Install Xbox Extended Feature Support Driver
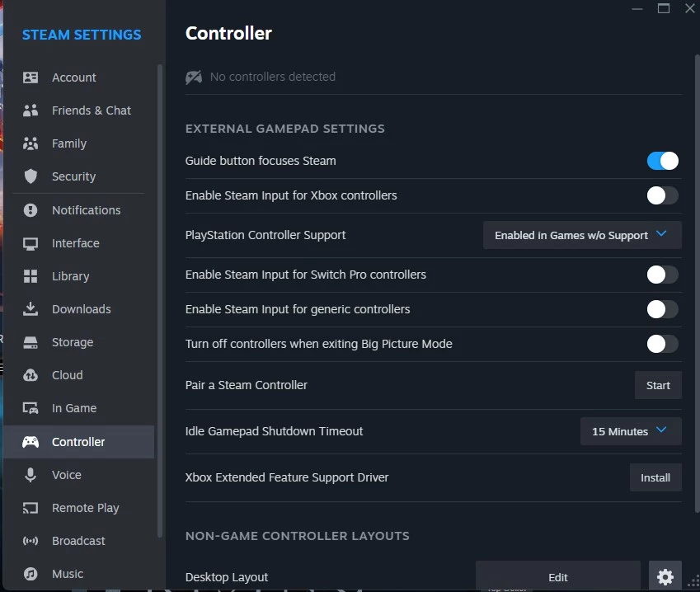The height and width of the screenshot is (592, 700). coord(655,477)
